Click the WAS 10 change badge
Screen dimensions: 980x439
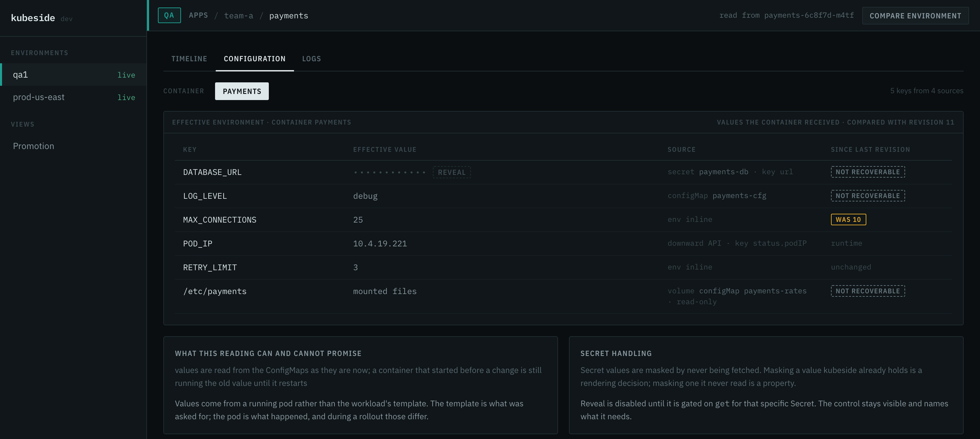click(x=848, y=219)
